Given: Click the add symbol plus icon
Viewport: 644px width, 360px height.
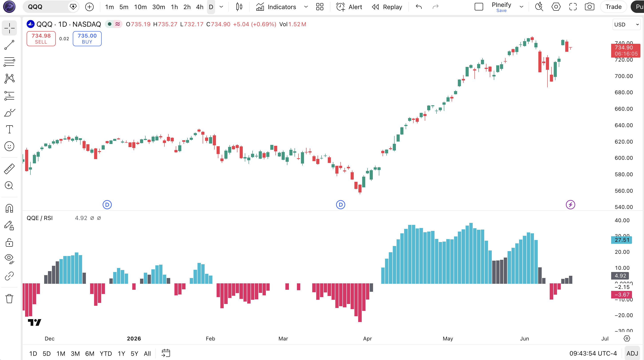Looking at the screenshot, I should pyautogui.click(x=89, y=7).
